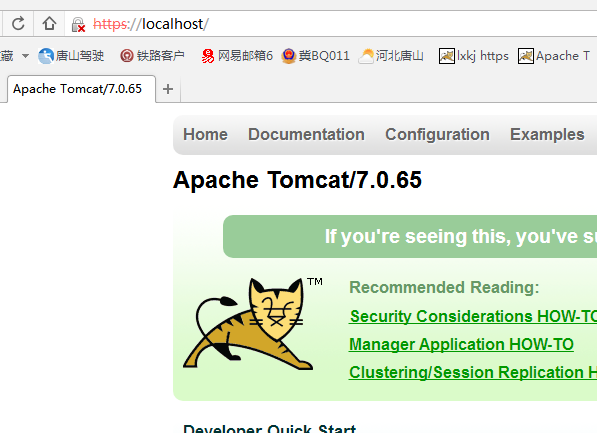Image resolution: width=597 pixels, height=433 pixels.
Task: Click the 河北唐山 weather sun icon
Action: (366, 56)
